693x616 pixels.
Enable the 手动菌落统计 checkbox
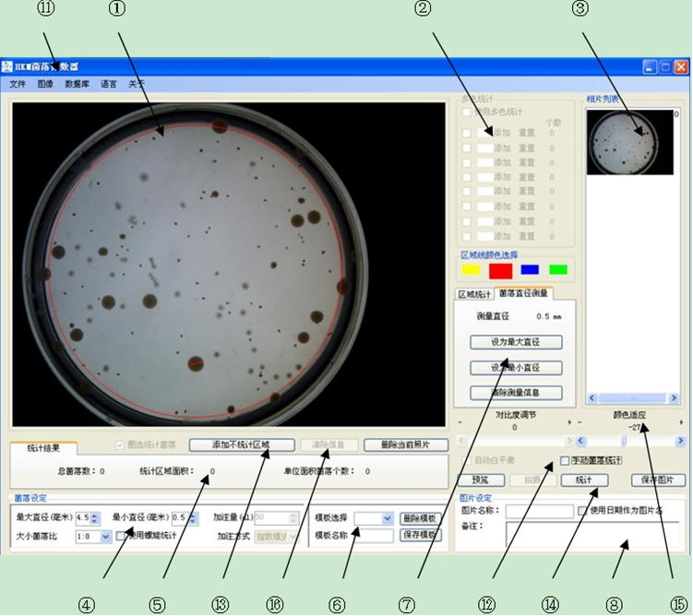(566, 460)
